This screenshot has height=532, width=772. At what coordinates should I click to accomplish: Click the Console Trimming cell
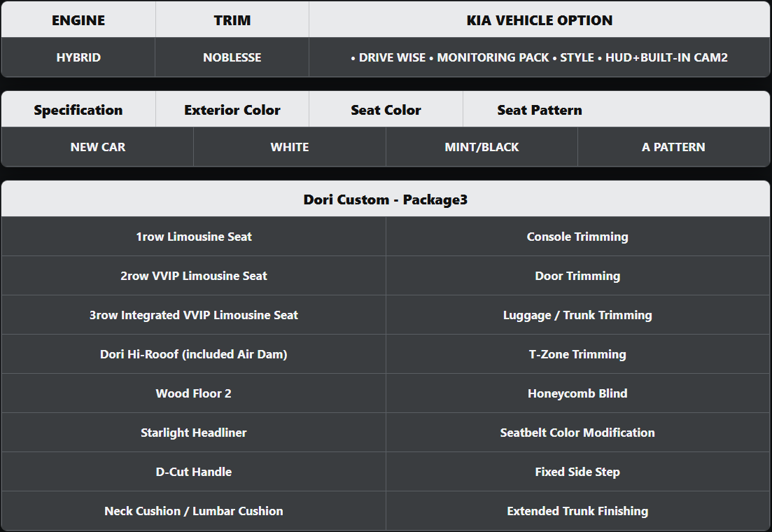click(x=577, y=237)
